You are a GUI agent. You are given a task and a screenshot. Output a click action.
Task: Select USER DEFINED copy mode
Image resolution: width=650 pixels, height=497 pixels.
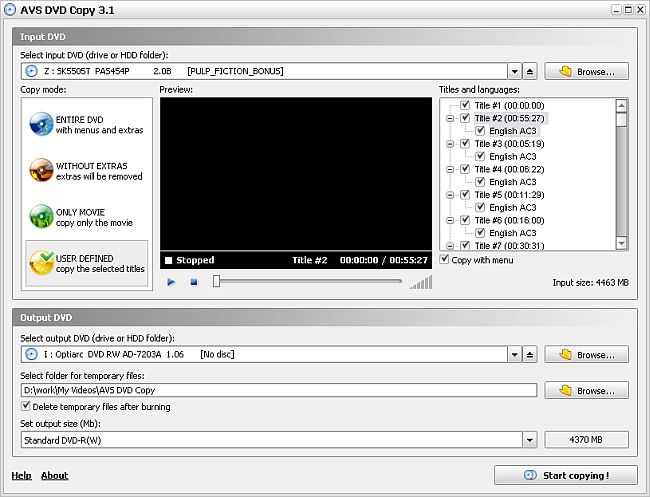(87, 264)
